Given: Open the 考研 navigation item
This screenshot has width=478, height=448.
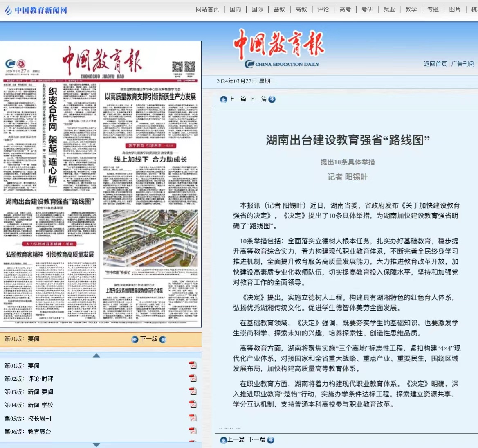Looking at the screenshot, I should tap(367, 9).
